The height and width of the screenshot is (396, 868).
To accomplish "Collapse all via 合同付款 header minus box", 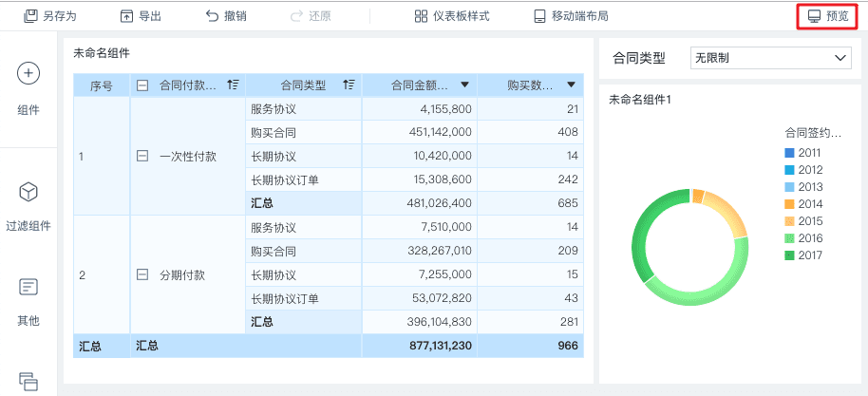I will (x=142, y=85).
